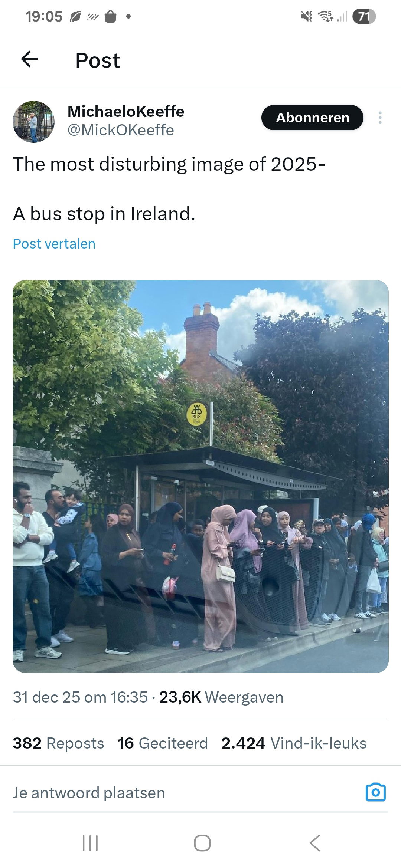Tap the shopping bag notification icon
This screenshot has height=868, width=401.
(x=111, y=16)
